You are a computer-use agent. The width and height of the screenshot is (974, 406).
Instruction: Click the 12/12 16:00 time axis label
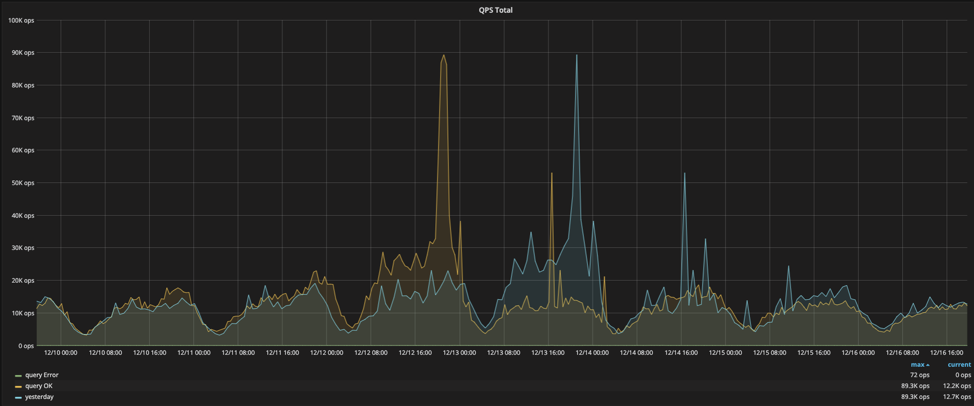(416, 353)
